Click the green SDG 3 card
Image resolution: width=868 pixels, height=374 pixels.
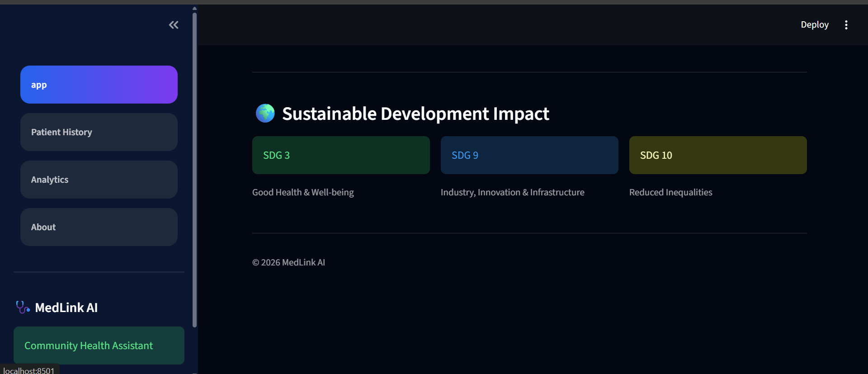(x=341, y=155)
